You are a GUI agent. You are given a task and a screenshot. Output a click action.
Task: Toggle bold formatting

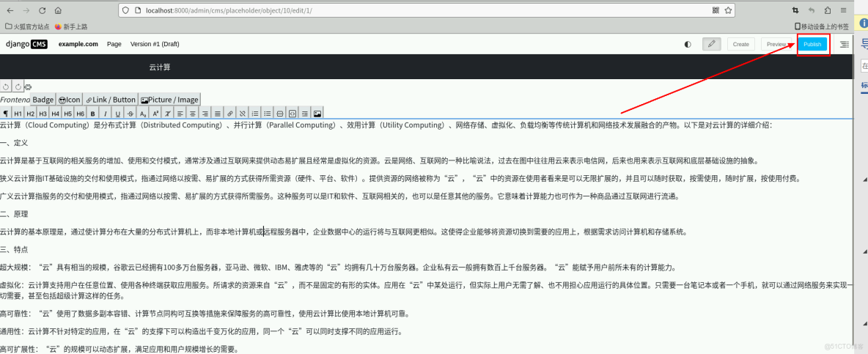pyautogui.click(x=92, y=114)
